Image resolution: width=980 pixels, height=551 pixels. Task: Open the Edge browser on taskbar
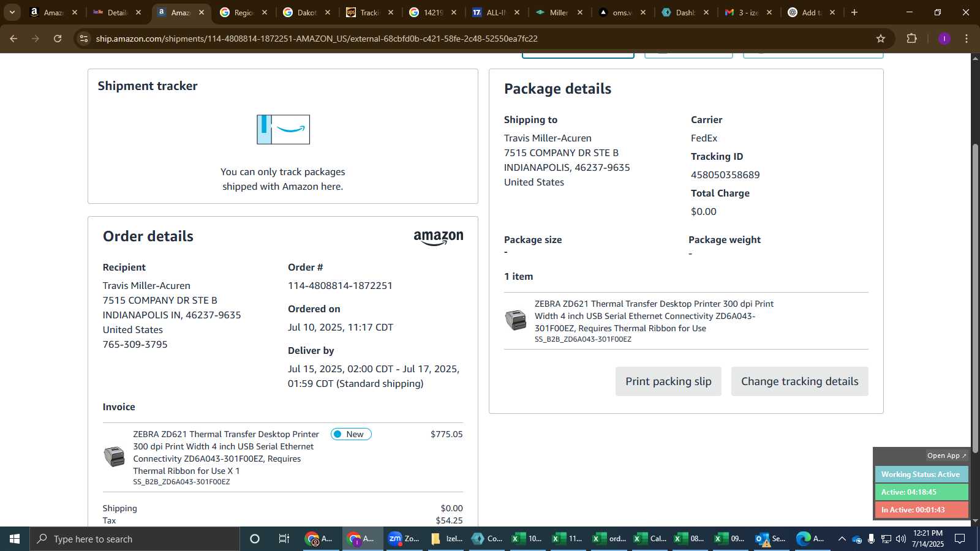click(810, 539)
